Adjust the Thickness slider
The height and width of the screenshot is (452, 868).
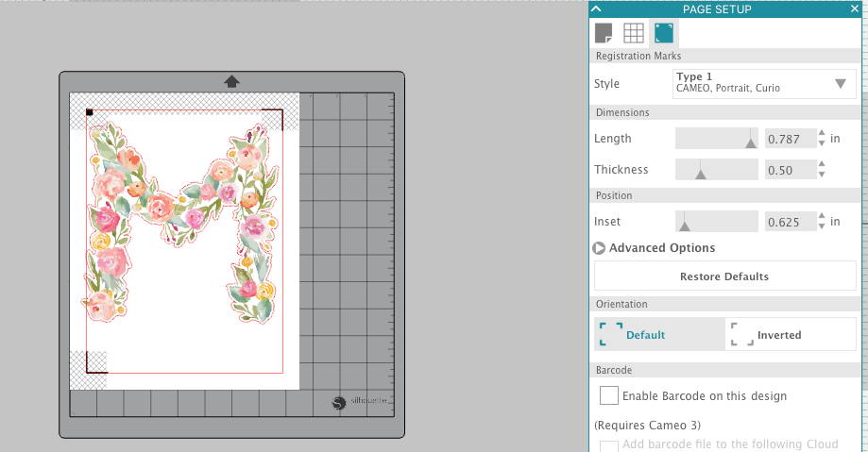tap(716, 169)
